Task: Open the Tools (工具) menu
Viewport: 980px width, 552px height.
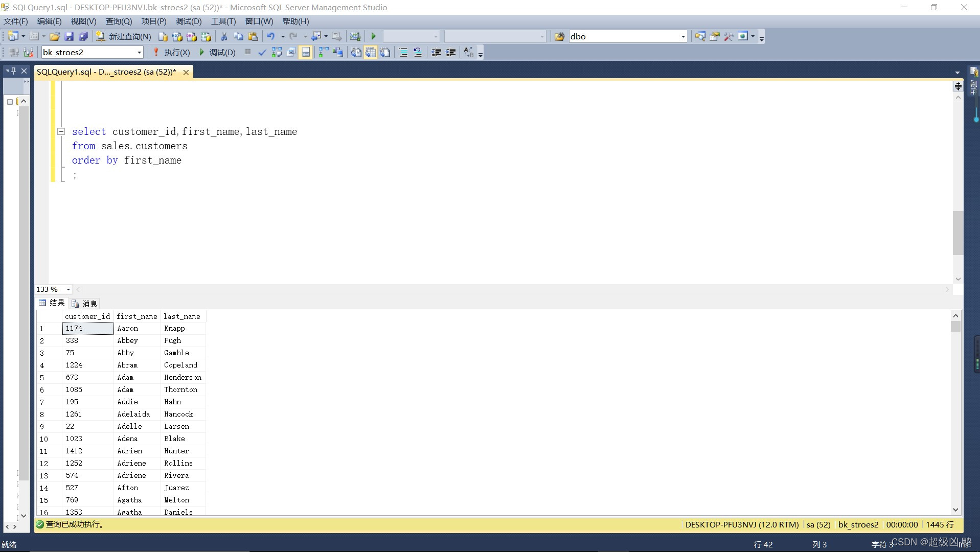Action: pos(223,21)
